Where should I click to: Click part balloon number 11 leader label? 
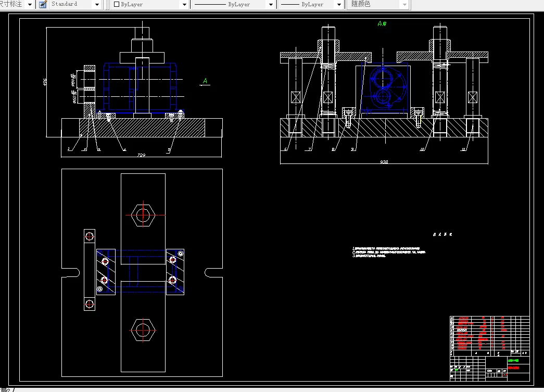click(x=463, y=149)
